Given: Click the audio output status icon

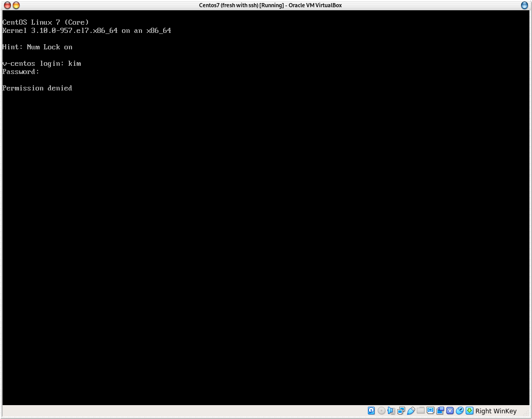Looking at the screenshot, I should [391, 411].
